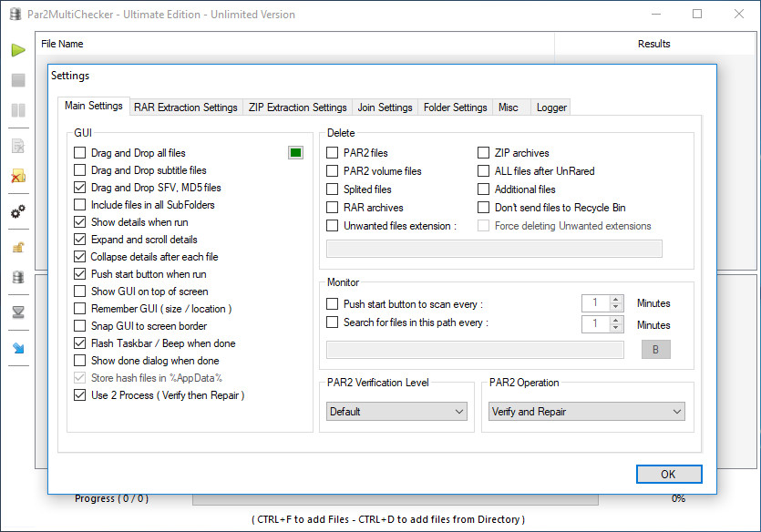Click the gray hourglass-shaped sidebar icon
The image size is (761, 532).
pos(18,312)
